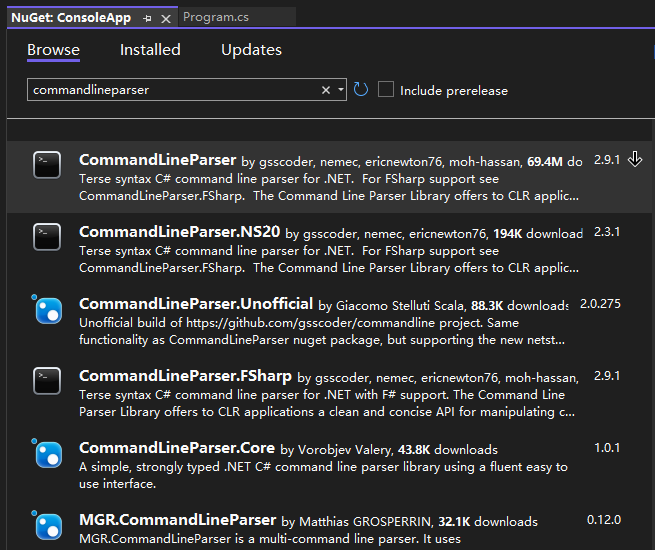Click author Giacomo Stelluti Scala
The image size is (655, 550).
[x=400, y=306]
